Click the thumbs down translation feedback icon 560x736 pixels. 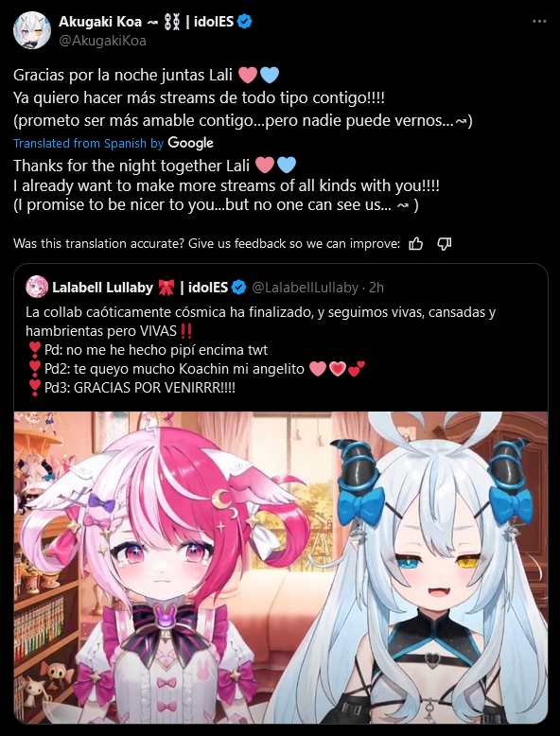point(444,244)
